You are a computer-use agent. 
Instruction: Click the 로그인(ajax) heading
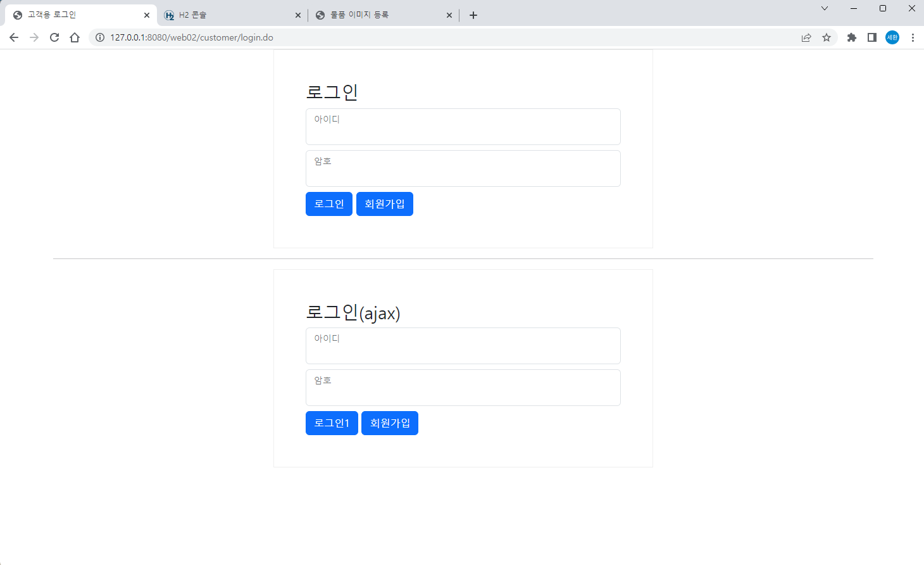(x=353, y=312)
